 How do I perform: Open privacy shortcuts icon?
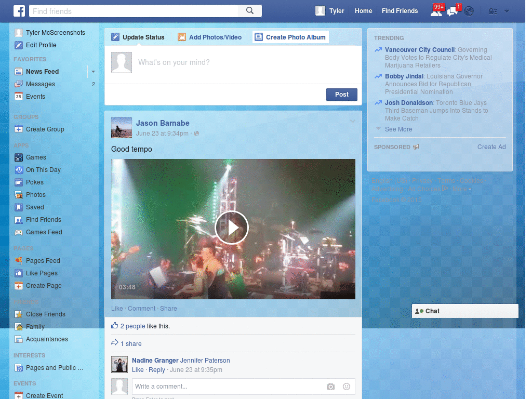point(493,11)
